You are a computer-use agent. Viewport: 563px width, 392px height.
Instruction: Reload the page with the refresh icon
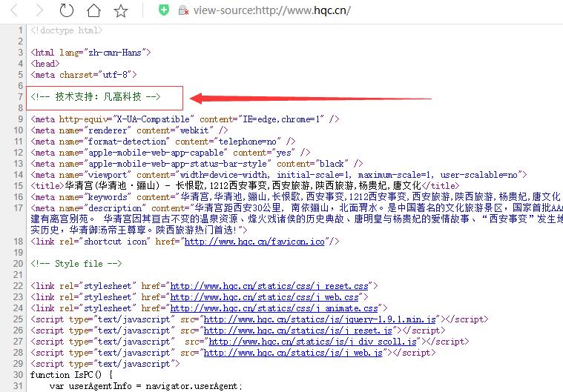(67, 10)
